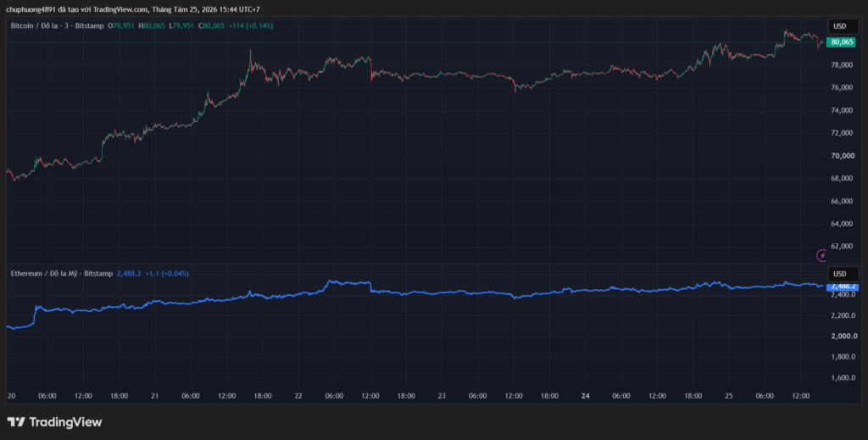Click the H80,065 high value
868x440 pixels.
(x=152, y=25)
